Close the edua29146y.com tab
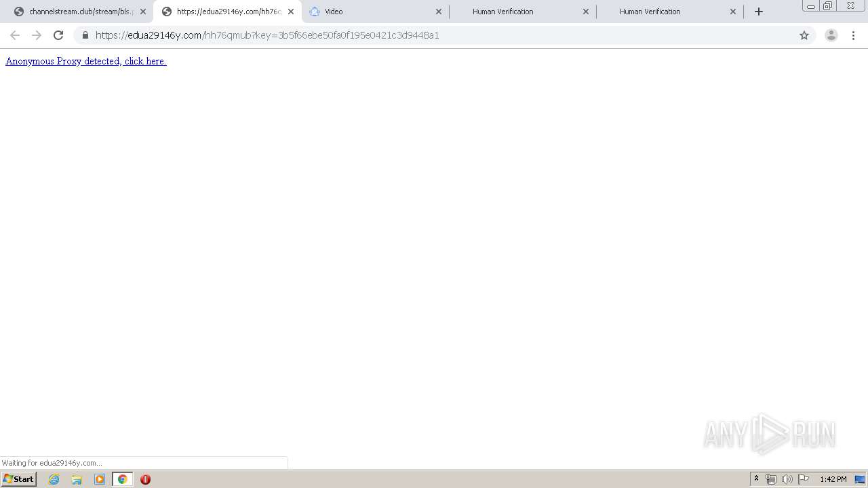Viewport: 868px width, 488px height. point(291,12)
